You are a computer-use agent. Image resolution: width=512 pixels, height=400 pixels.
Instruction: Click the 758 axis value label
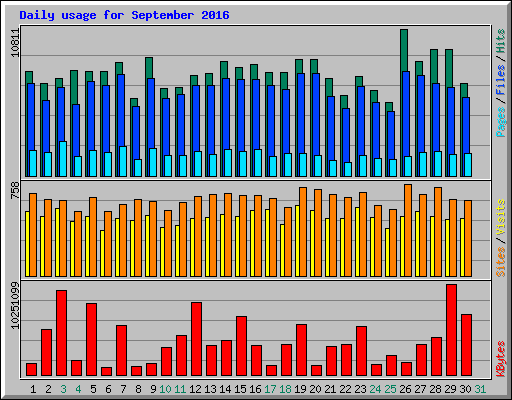[x=15, y=190]
